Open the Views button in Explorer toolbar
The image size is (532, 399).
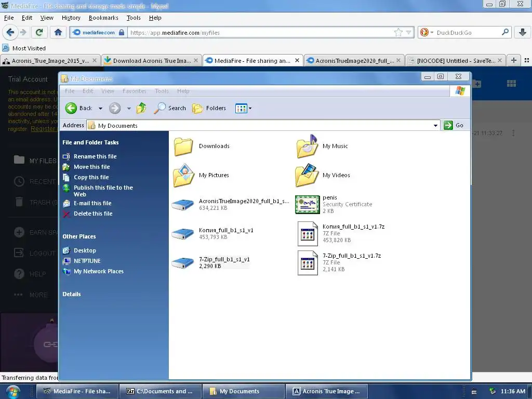pos(243,109)
